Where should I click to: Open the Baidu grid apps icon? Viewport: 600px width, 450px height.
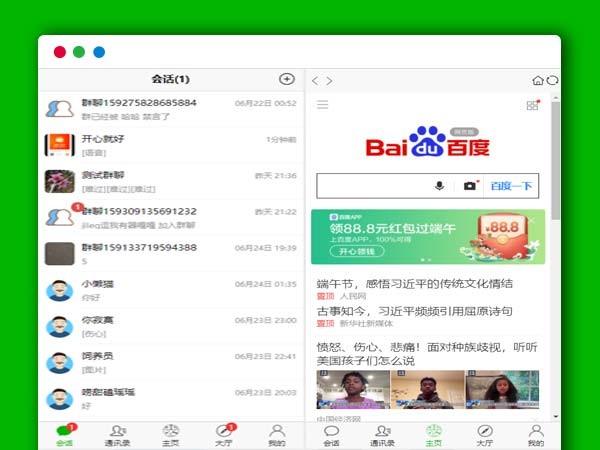point(532,105)
